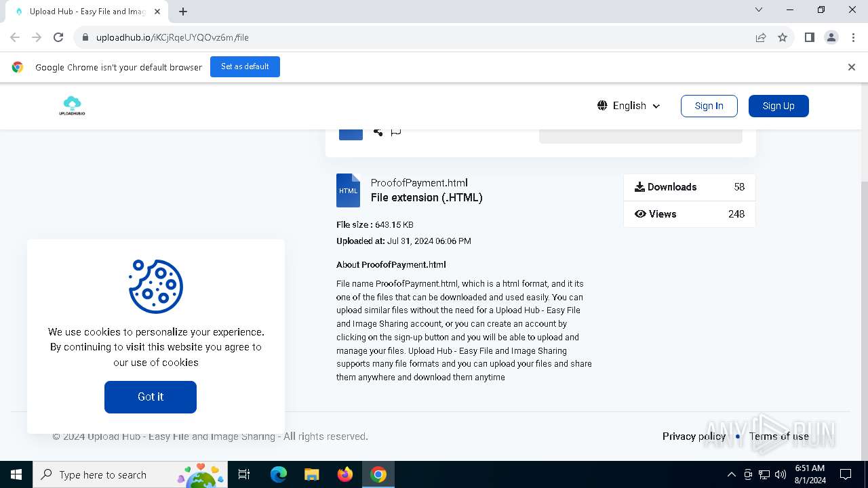Screen dimensions: 868x488
Task: Click the Upload Hub logo
Action: point(72,106)
